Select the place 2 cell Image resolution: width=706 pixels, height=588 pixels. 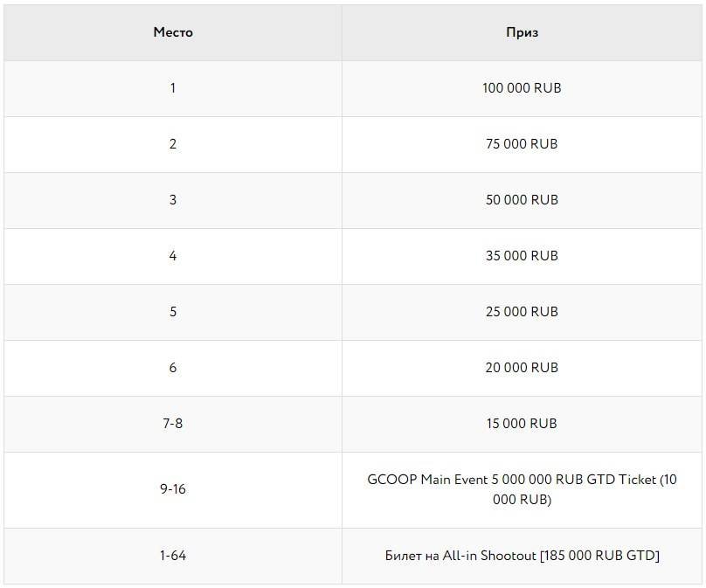(172, 144)
